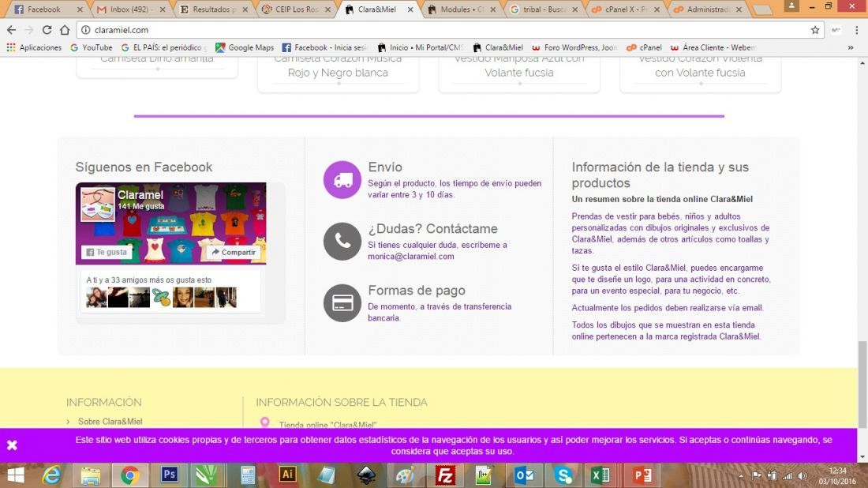Expand the bookmarks bar overflow chevron
Image resolution: width=868 pixels, height=488 pixels.
pos(851,47)
